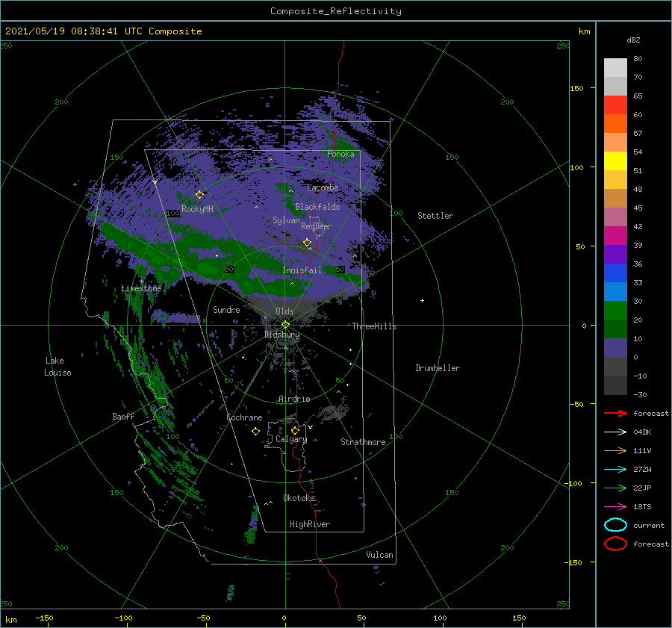
Task: Click the Airdrie city label
Action: tap(294, 399)
